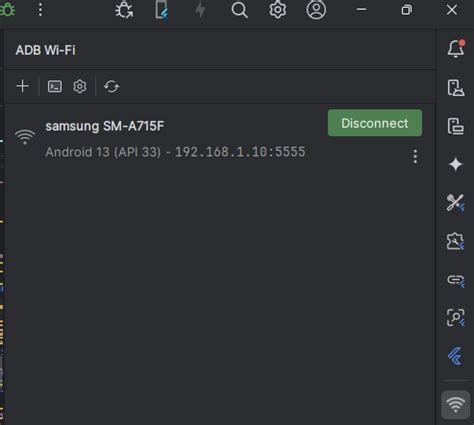Refresh the ADB Wi-Fi device list
Viewport: 474px width, 425px height.
111,86
